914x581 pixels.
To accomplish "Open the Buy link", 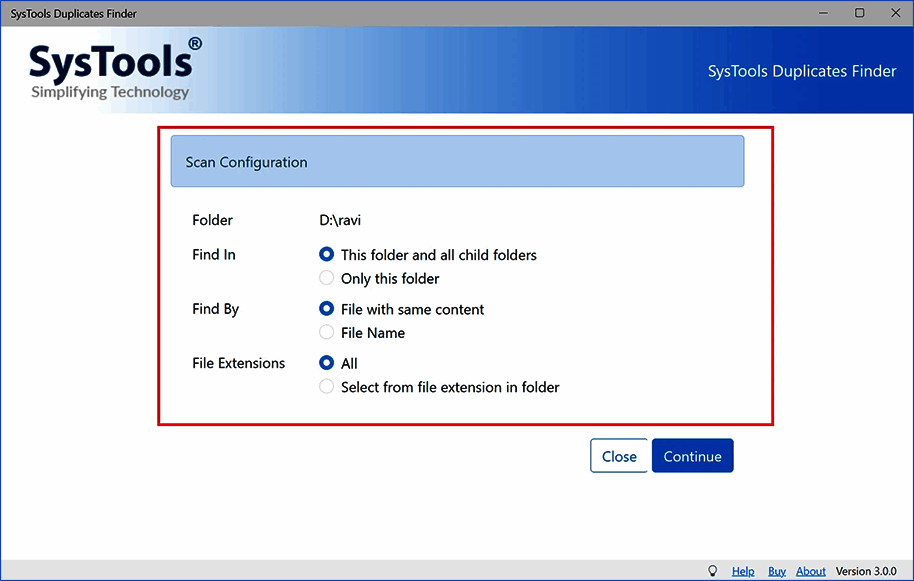I will pyautogui.click(x=777, y=570).
